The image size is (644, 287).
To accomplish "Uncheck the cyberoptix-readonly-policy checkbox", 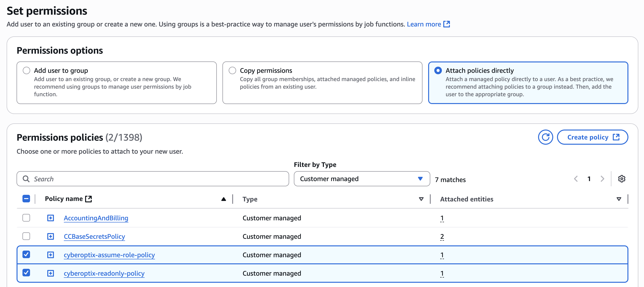I will click(x=26, y=273).
